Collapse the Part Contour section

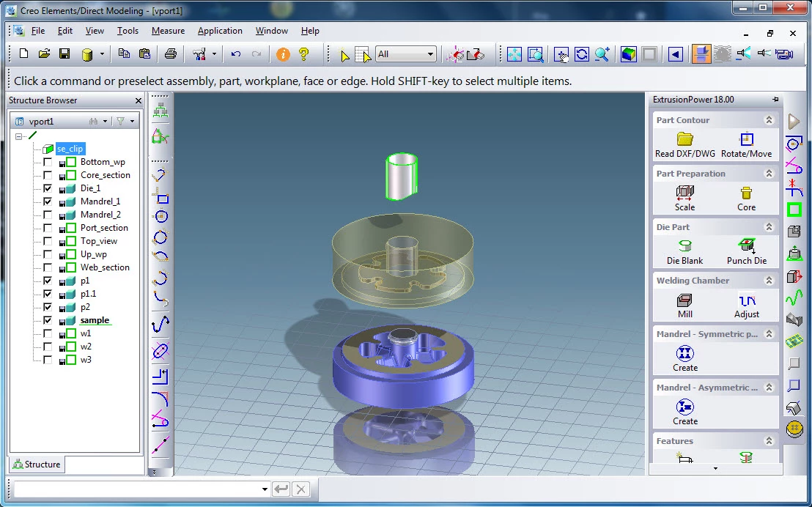769,120
